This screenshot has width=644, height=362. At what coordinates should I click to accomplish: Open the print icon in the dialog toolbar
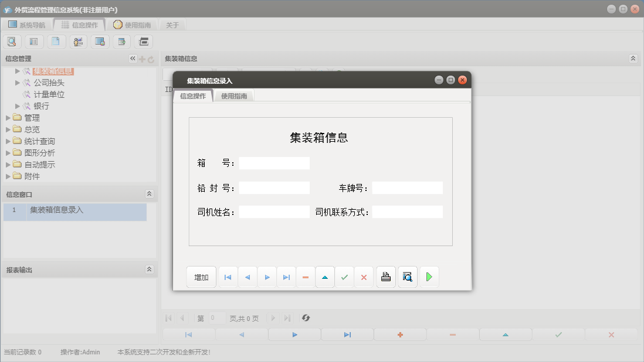click(385, 276)
